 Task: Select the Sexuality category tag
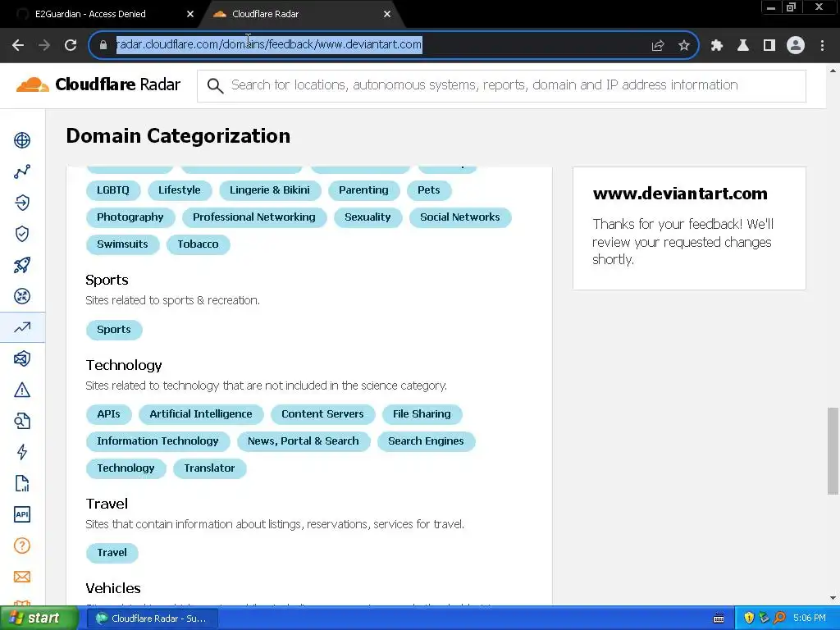pos(367,217)
